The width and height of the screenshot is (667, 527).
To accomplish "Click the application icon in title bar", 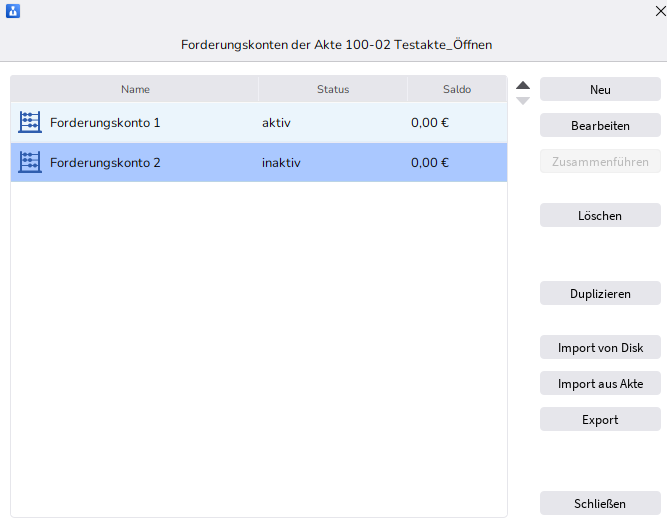I will pyautogui.click(x=13, y=12).
